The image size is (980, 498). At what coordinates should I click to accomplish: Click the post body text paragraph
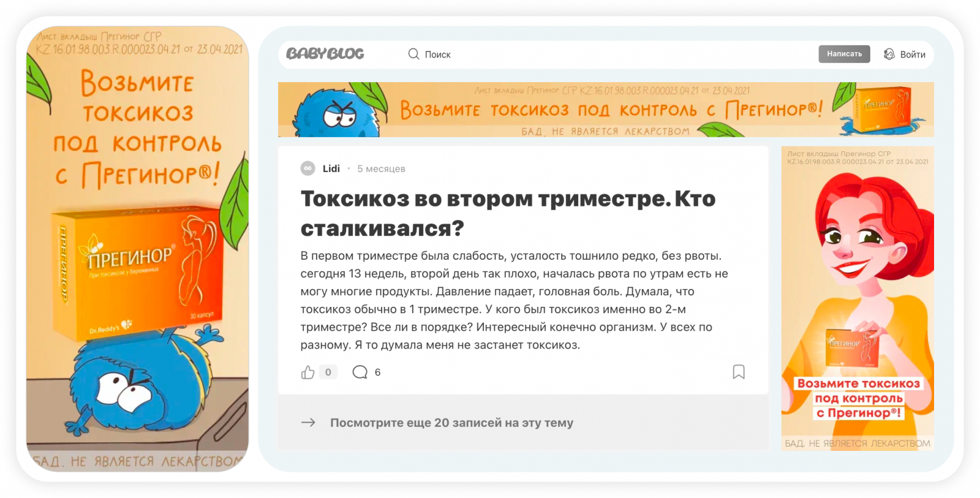(x=514, y=300)
